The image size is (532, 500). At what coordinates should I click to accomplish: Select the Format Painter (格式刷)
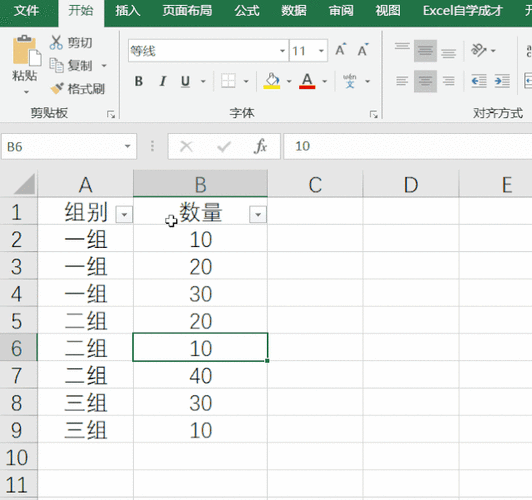(77, 89)
